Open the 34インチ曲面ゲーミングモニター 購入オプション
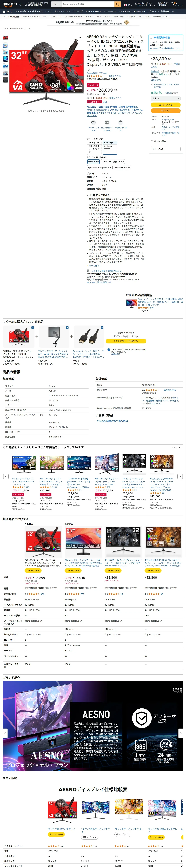The width and height of the screenshot is (186, 868). coord(90,837)
